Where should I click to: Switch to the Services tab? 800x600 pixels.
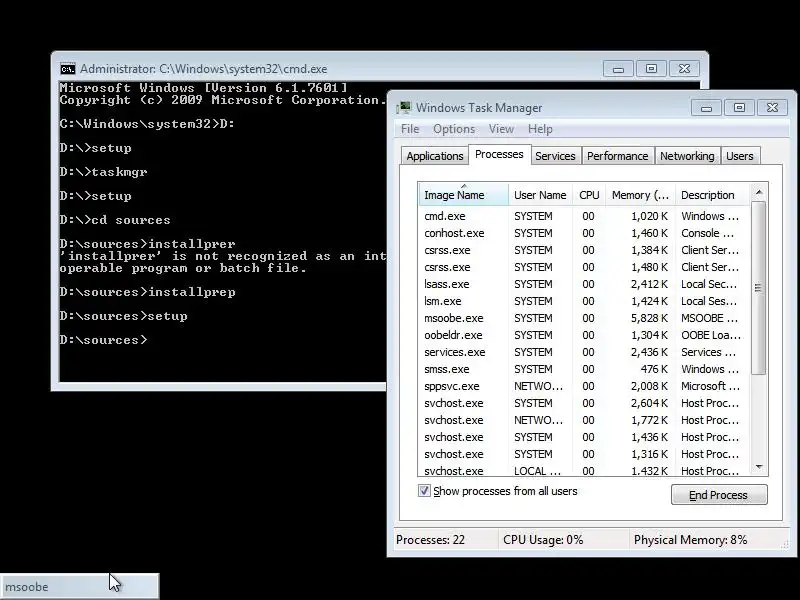[555, 156]
